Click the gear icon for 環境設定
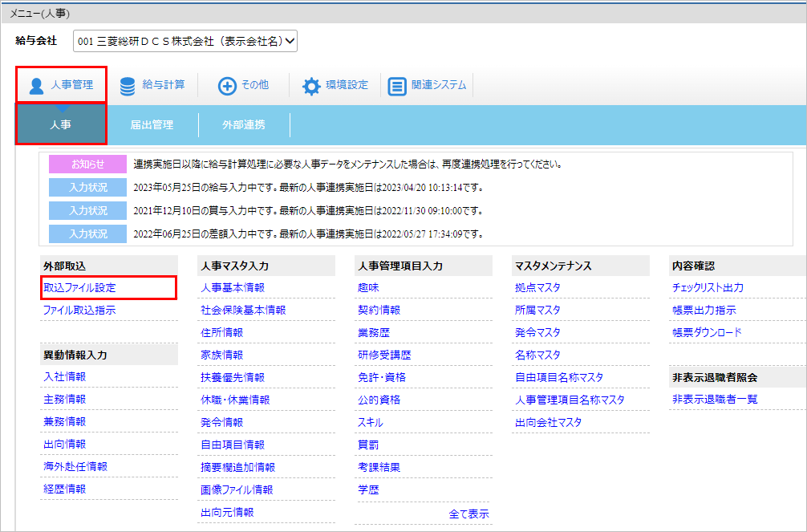 coord(311,86)
